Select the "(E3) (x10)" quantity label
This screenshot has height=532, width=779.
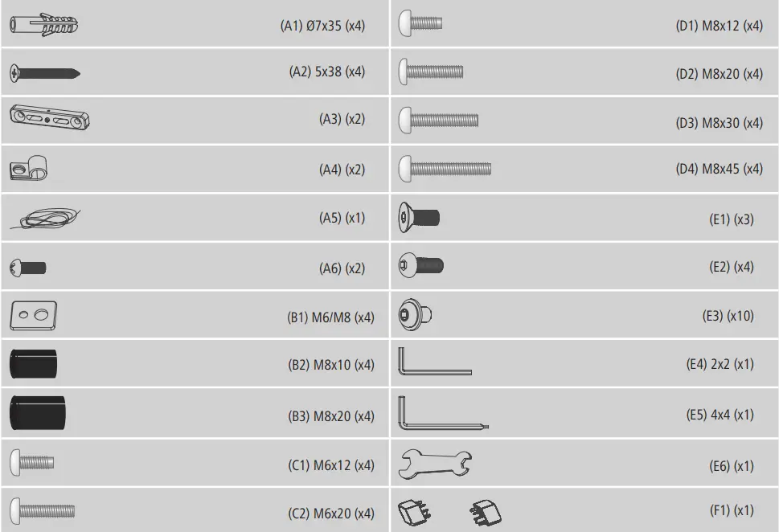click(728, 316)
